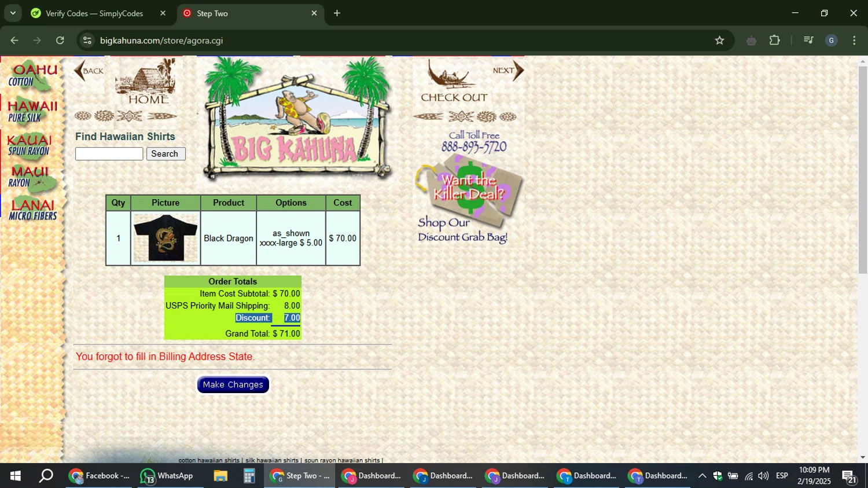View site information icon in address bar
This screenshot has height=488, width=868.
(x=87, y=41)
